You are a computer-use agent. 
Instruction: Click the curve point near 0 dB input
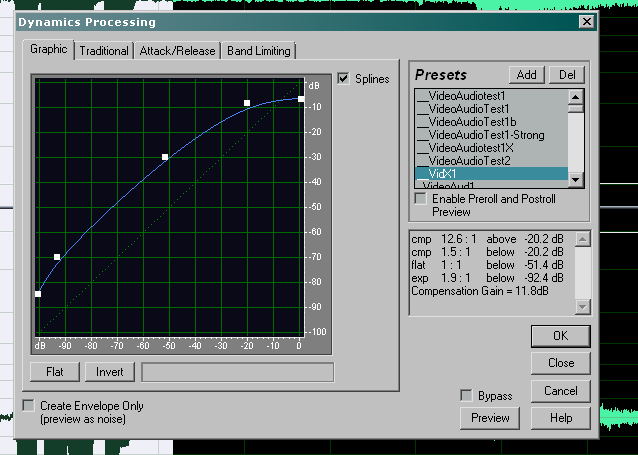[x=301, y=99]
